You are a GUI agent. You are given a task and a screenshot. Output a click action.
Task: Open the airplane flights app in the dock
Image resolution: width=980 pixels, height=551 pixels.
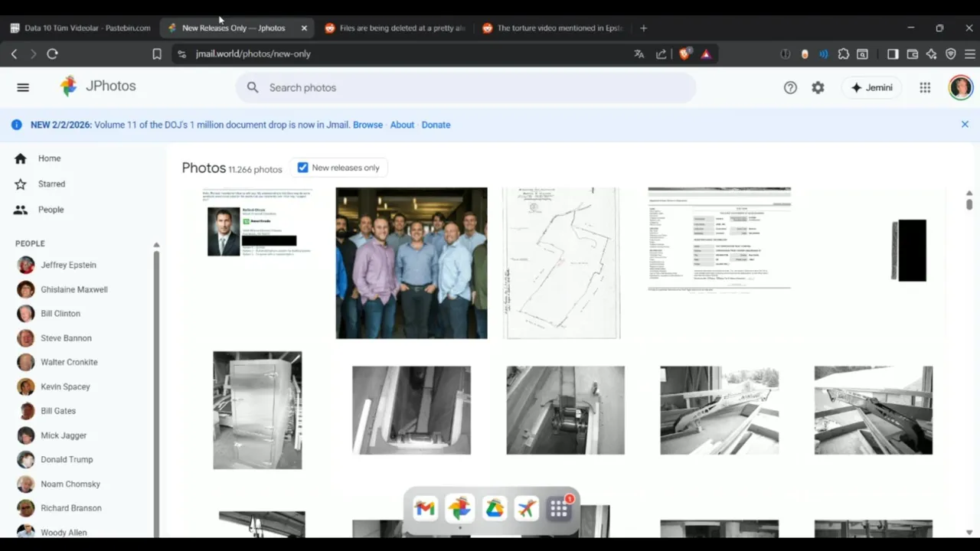click(x=527, y=508)
